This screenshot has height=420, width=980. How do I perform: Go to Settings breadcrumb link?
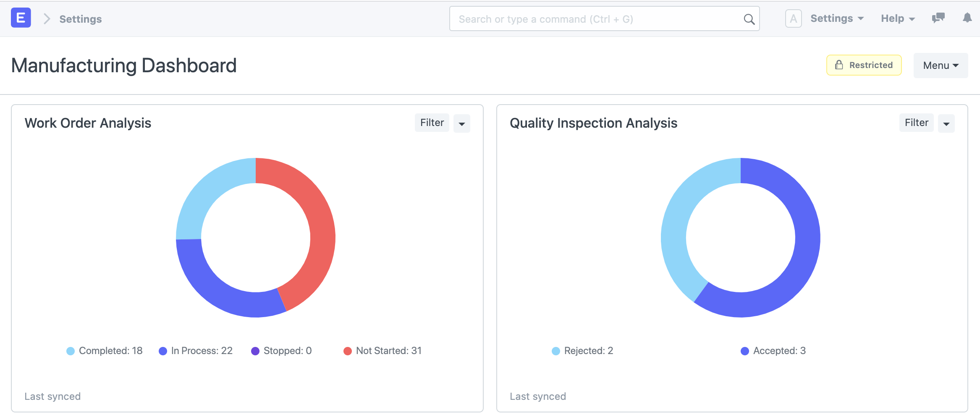[81, 19]
